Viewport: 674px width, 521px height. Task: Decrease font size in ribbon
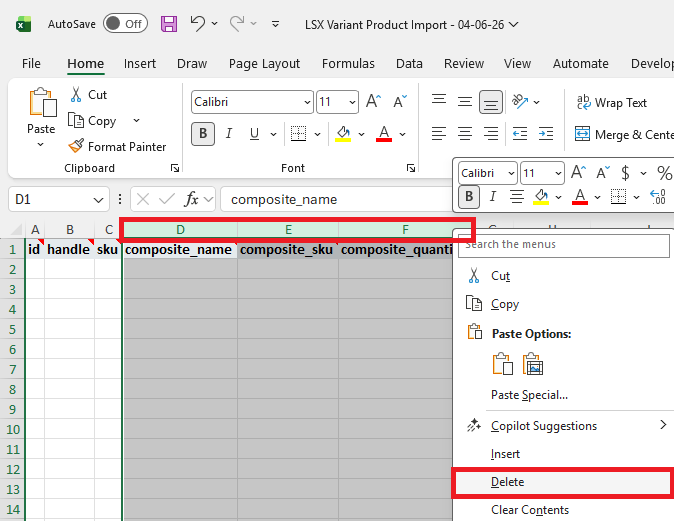(400, 102)
